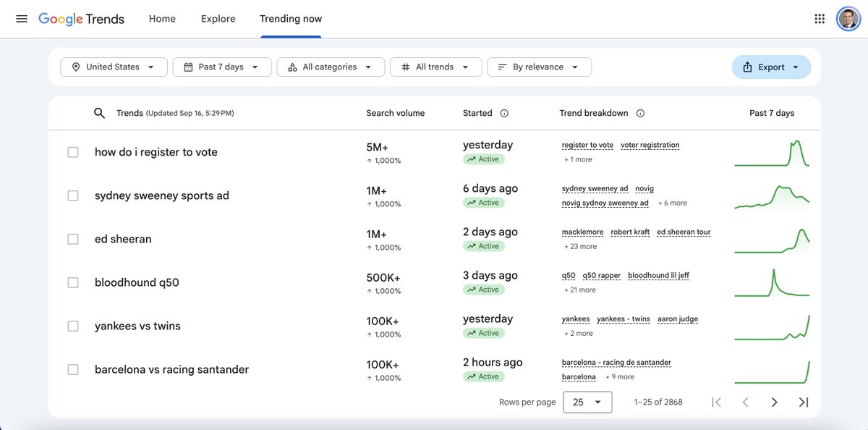
Task: Open barcelona - racing de santander link
Action: click(616, 362)
